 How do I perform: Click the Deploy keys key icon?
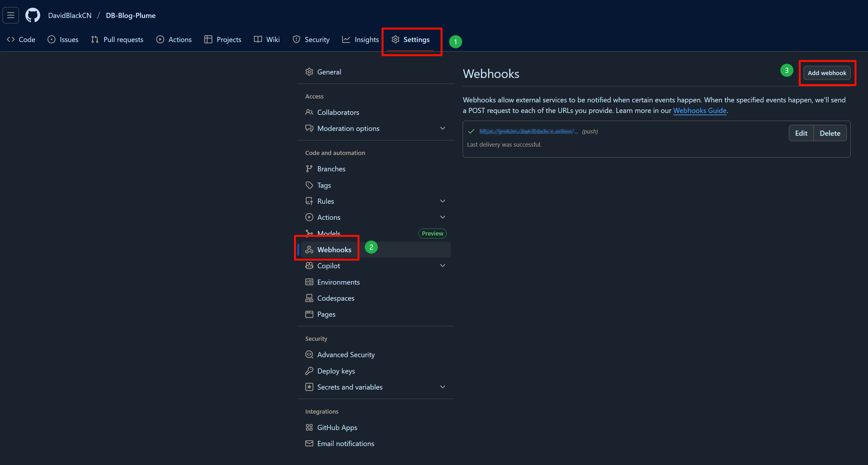click(x=309, y=371)
